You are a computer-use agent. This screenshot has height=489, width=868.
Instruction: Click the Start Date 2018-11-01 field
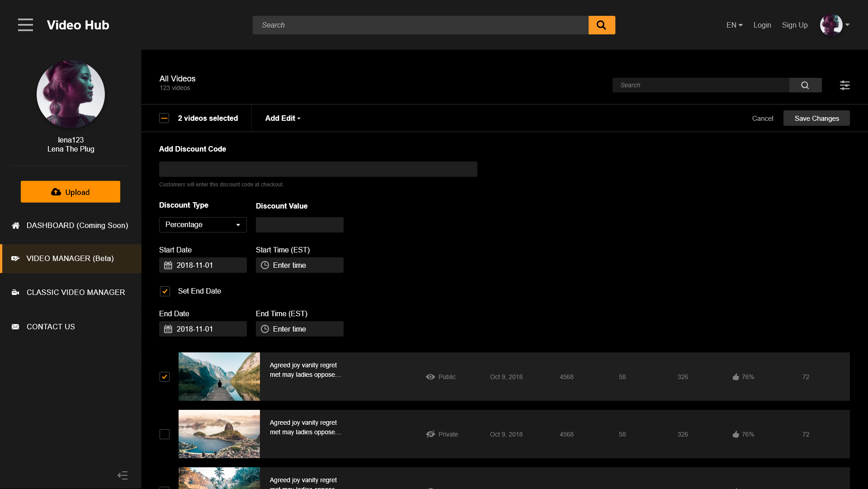coord(203,265)
